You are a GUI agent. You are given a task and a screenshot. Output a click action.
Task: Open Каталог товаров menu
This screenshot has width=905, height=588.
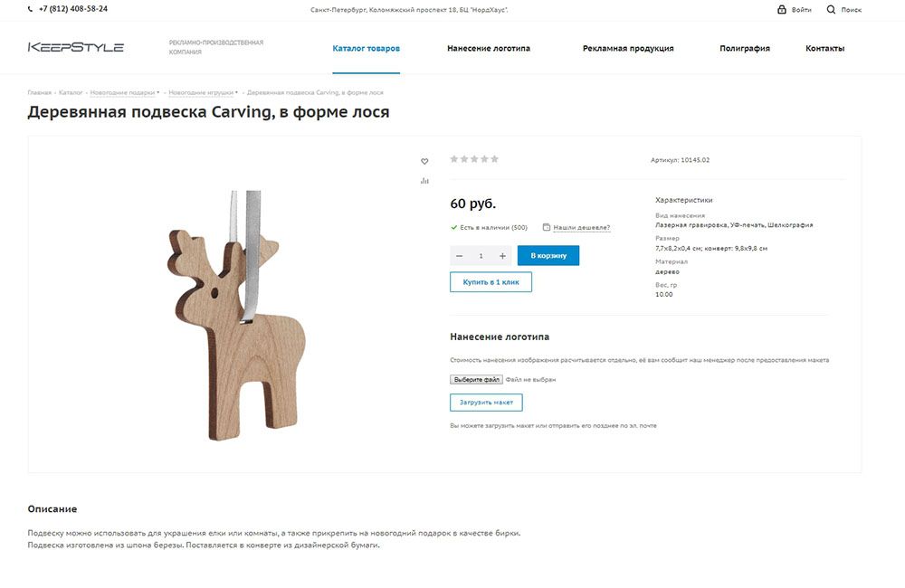(366, 49)
